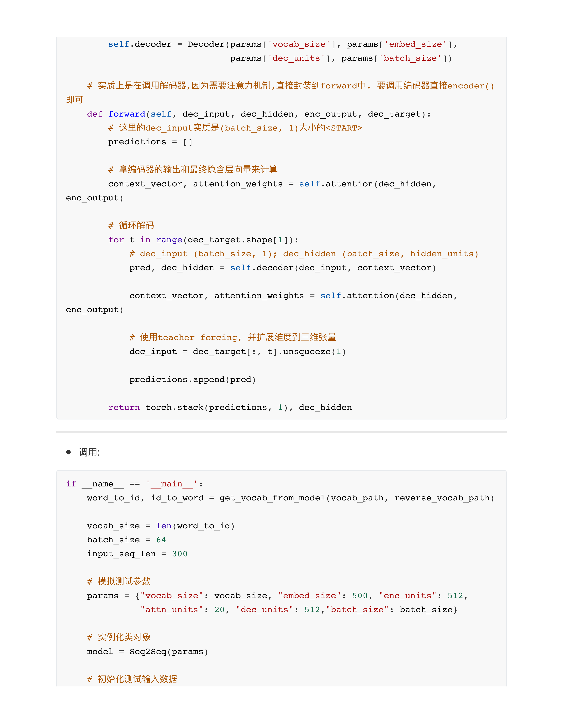
Task: Click the '调用:' bullet text
Action: tap(89, 452)
